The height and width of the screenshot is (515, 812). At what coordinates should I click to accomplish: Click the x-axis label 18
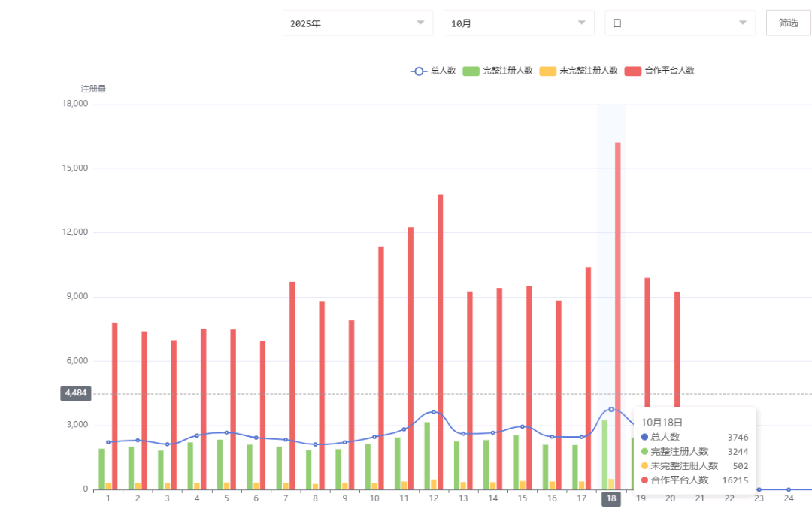point(611,498)
